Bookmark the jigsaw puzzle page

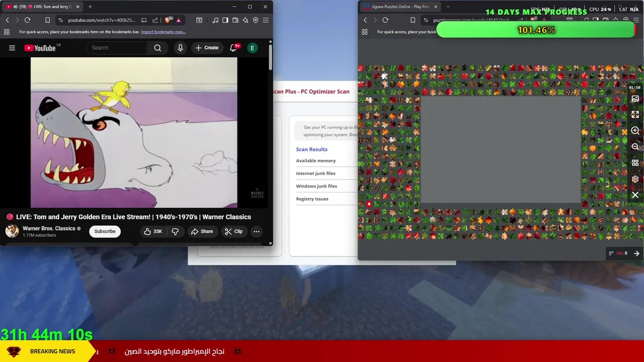point(413,20)
